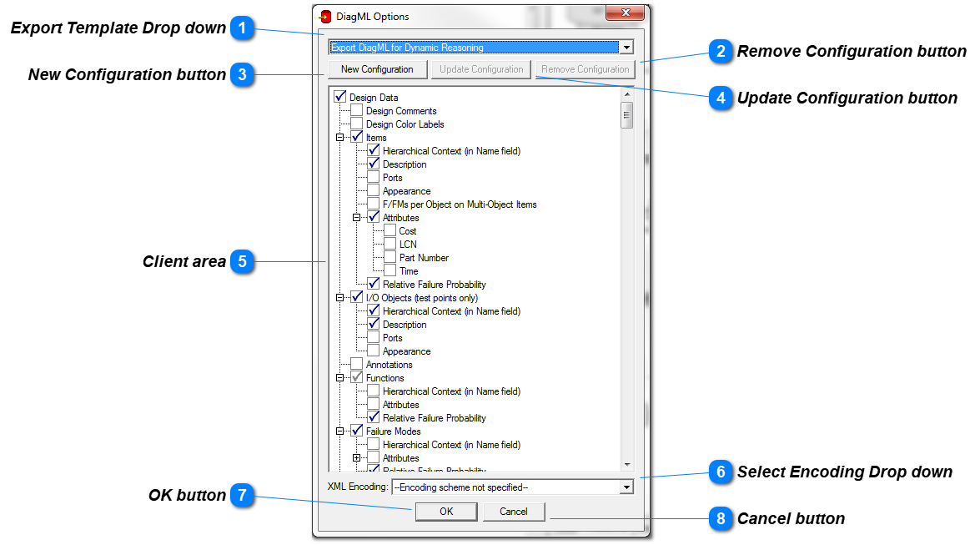
Task: Enable the Cost attribute checkbox
Action: (x=390, y=230)
